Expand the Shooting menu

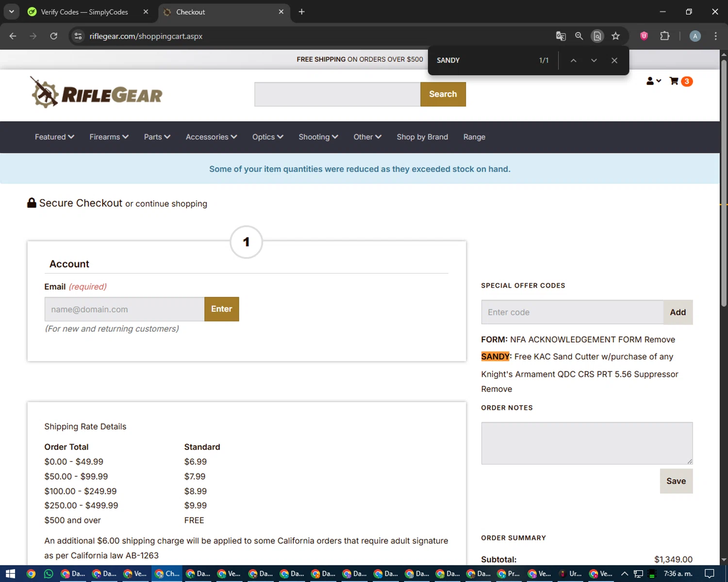point(318,137)
